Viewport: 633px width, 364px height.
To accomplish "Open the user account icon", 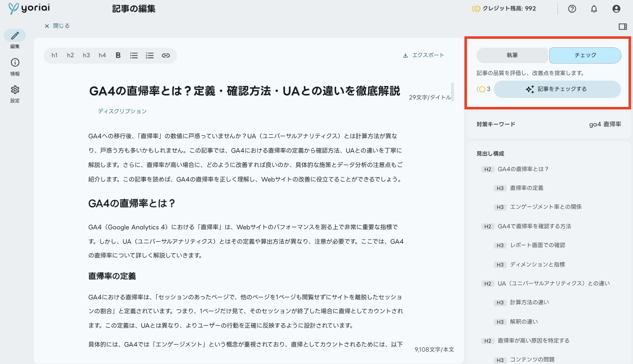I will tap(617, 8).
